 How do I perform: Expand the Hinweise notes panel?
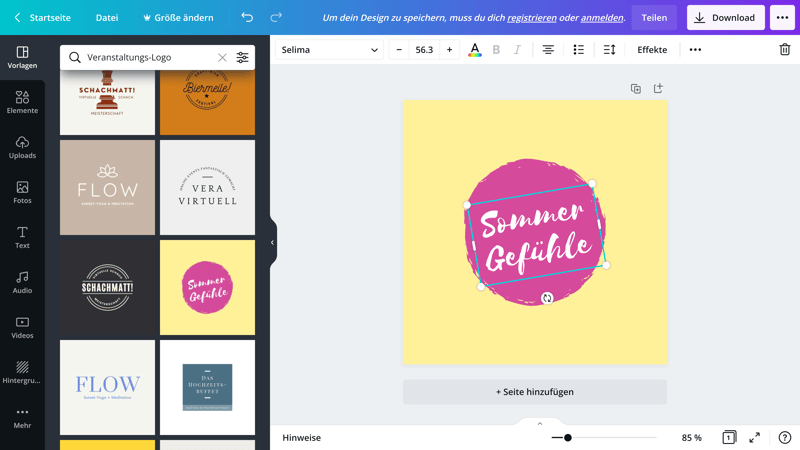coord(540,424)
